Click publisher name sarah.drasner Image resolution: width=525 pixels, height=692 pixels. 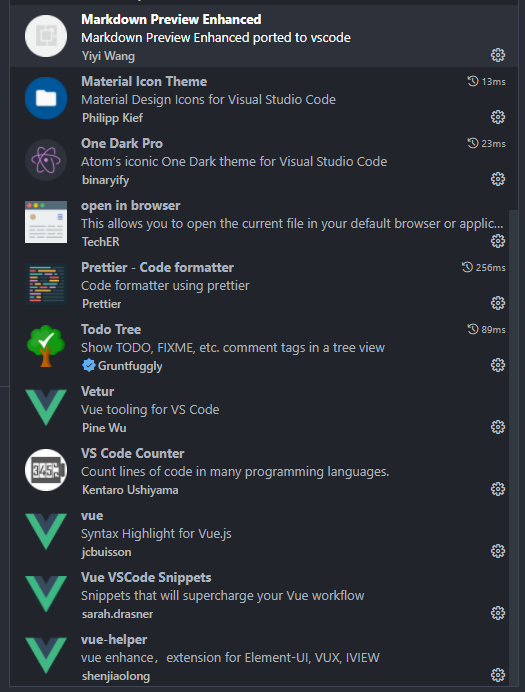pyautogui.click(x=117, y=614)
